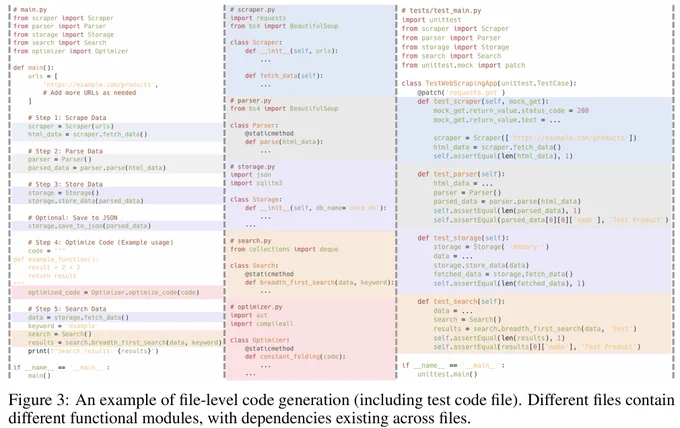Click the '# Step 2: Parse Data' comment
The image size is (680, 428).
point(65,151)
